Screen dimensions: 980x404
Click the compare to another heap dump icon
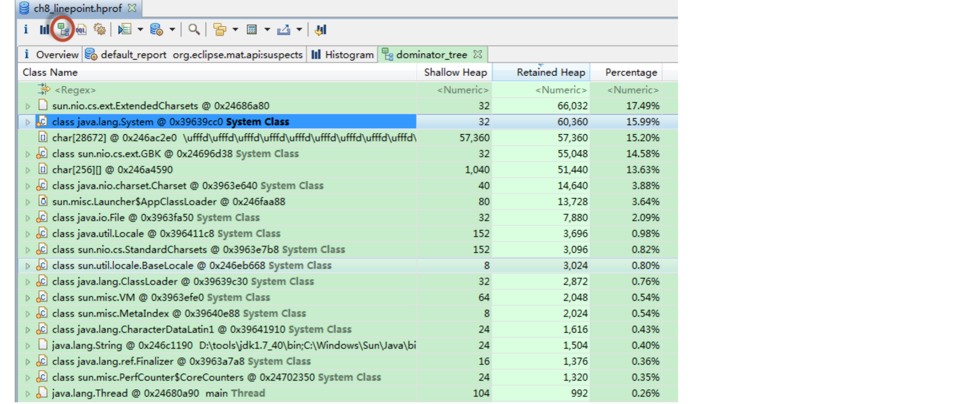pyautogui.click(x=320, y=29)
